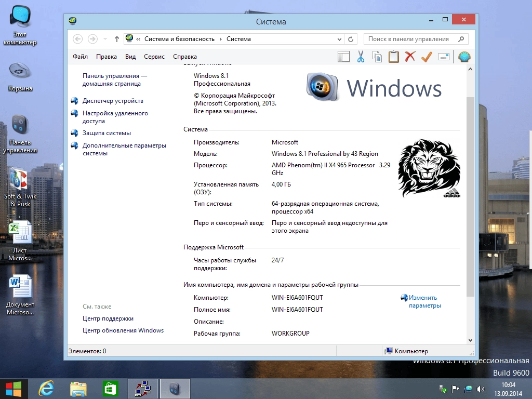
Task: Click the Компьютер status bar entry
Action: (406, 351)
